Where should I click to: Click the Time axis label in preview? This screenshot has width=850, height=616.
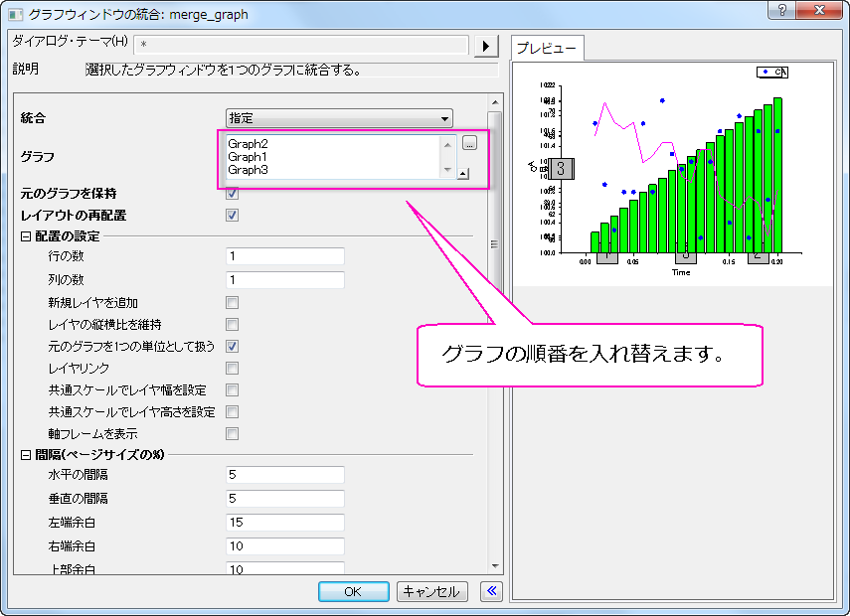coord(681,272)
